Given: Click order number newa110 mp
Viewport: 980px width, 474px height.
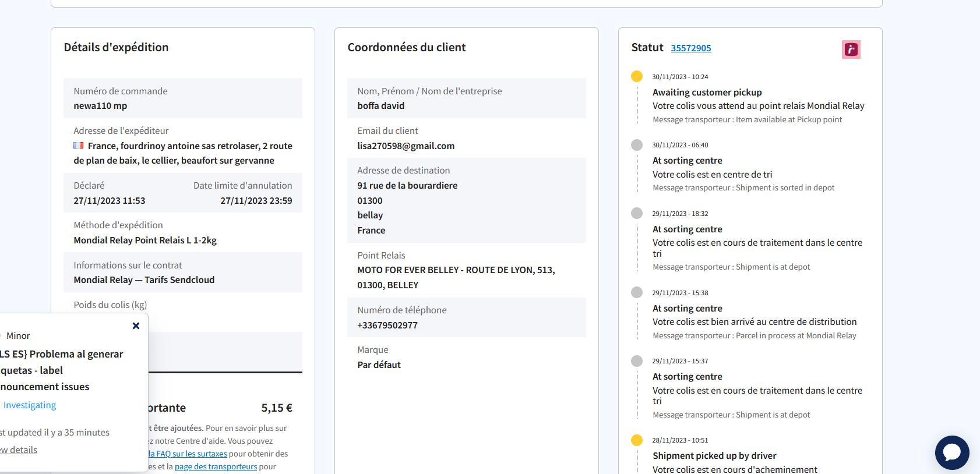Looking at the screenshot, I should pos(100,106).
